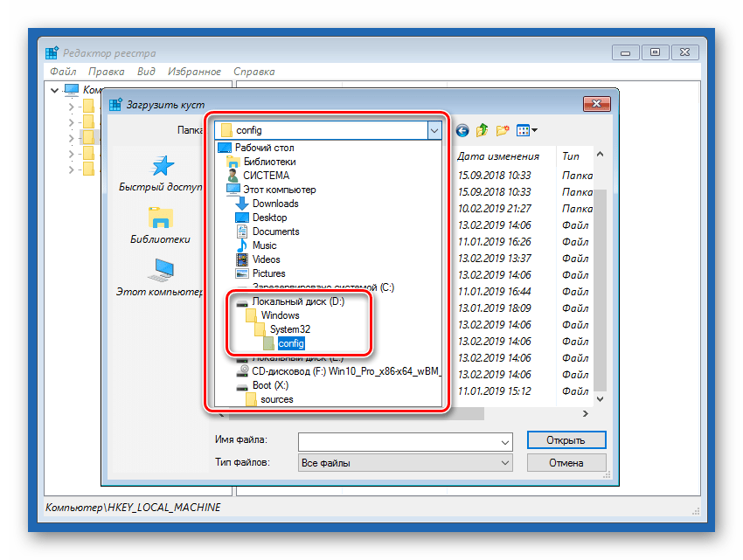Open the Справка menu in Registry Editor

254,72
